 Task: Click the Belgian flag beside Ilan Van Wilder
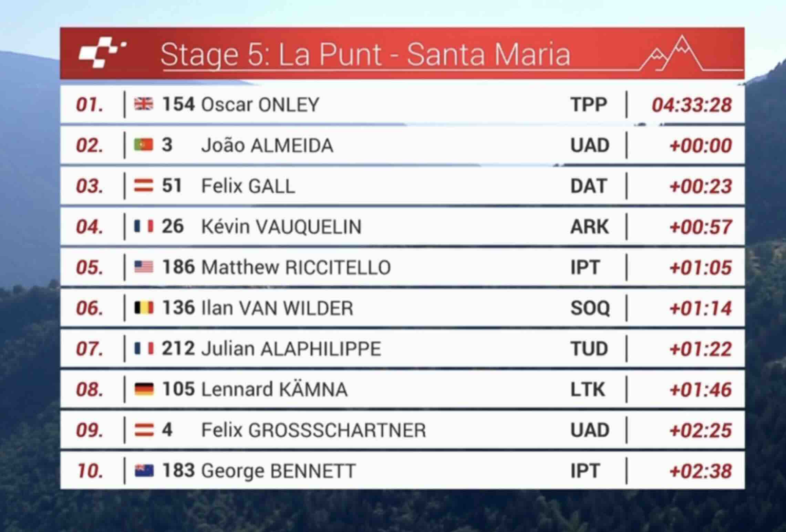point(143,308)
